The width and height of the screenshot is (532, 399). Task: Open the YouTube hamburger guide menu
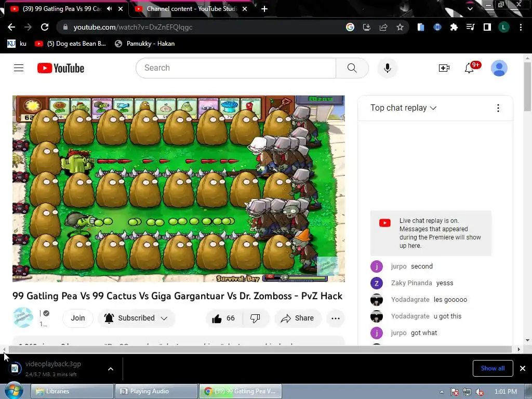click(19, 68)
